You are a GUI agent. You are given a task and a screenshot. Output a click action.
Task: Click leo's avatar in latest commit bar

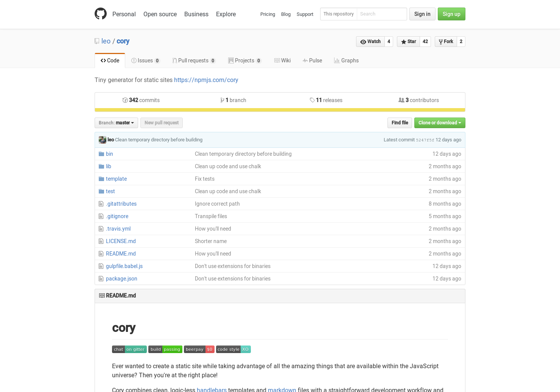[103, 140]
